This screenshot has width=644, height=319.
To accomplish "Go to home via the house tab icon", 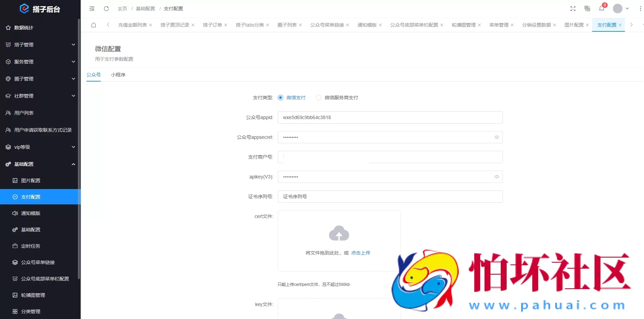I will (x=94, y=25).
